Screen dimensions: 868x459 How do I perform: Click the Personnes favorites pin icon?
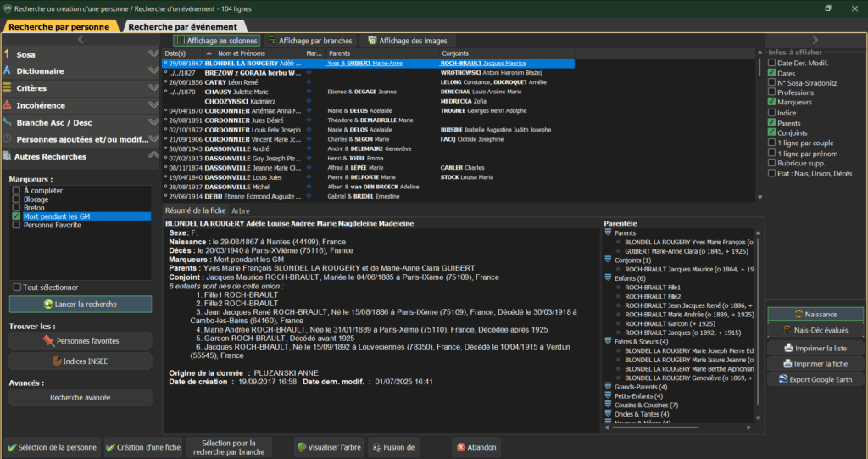(48, 340)
